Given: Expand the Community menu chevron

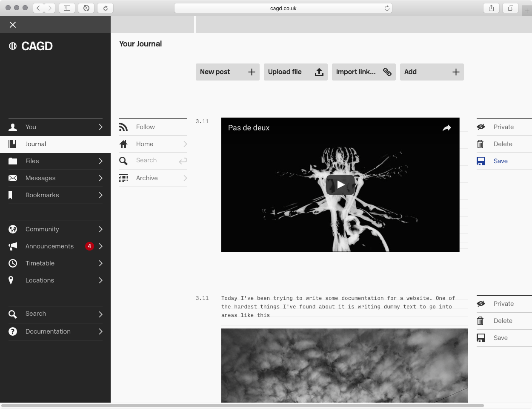Looking at the screenshot, I should 100,229.
